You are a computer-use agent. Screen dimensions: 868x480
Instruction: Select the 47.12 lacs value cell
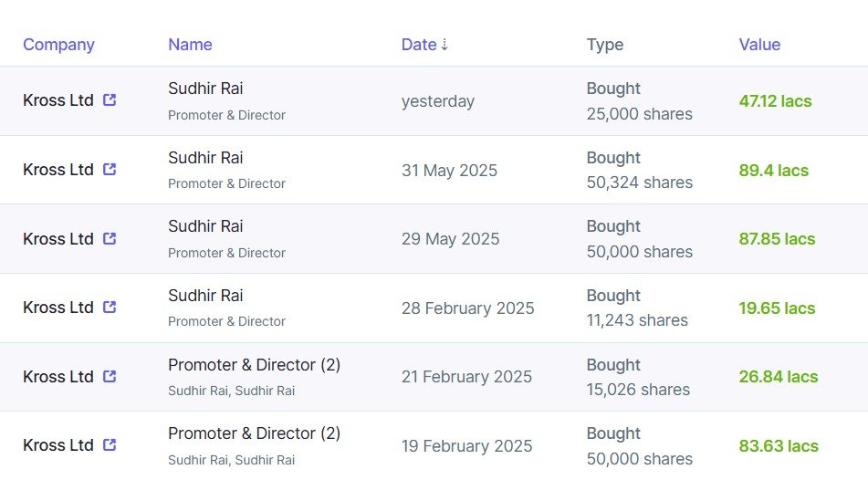[775, 100]
